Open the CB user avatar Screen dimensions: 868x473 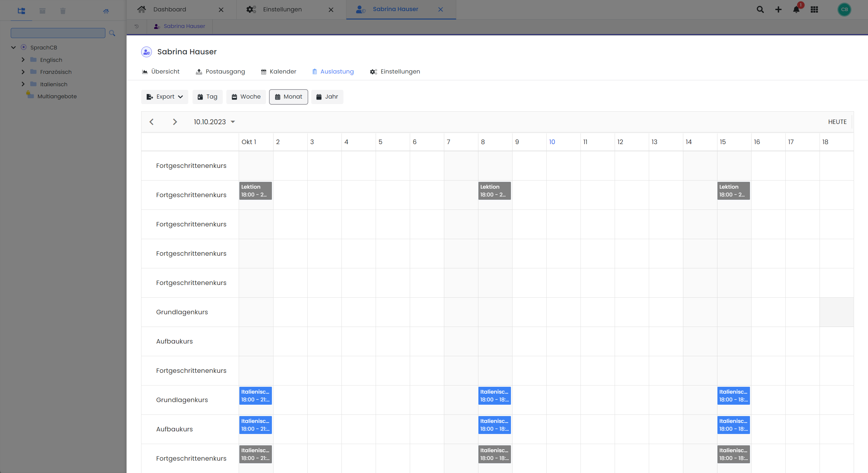[x=844, y=9]
